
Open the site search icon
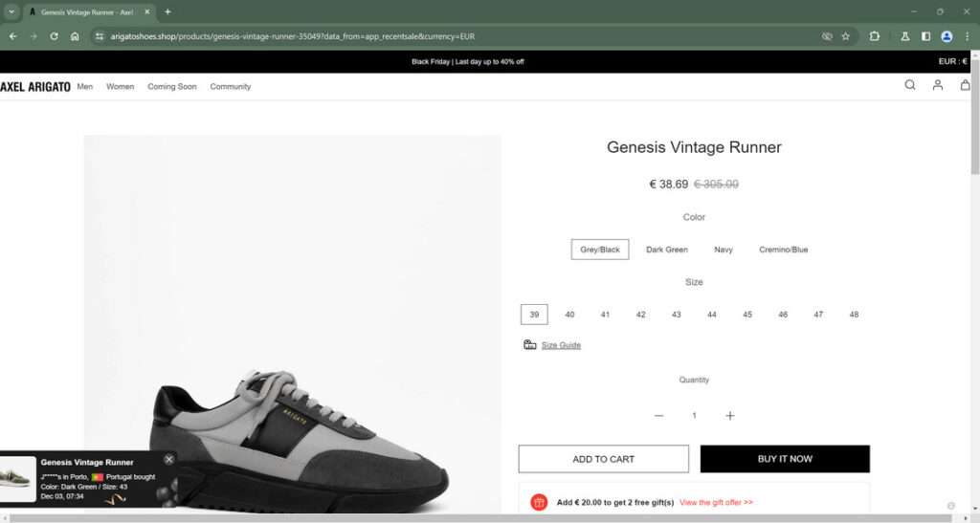[910, 85]
